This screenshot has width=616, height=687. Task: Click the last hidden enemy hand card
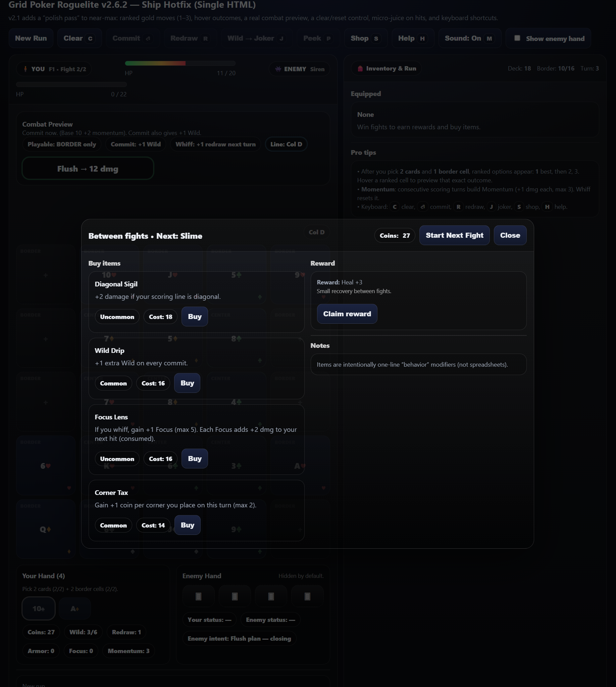307,596
